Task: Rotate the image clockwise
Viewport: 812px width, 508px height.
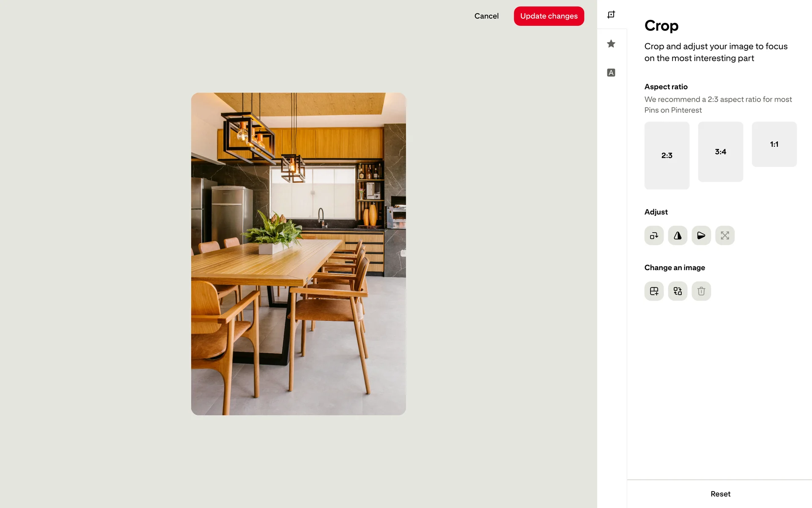Action: click(x=654, y=235)
